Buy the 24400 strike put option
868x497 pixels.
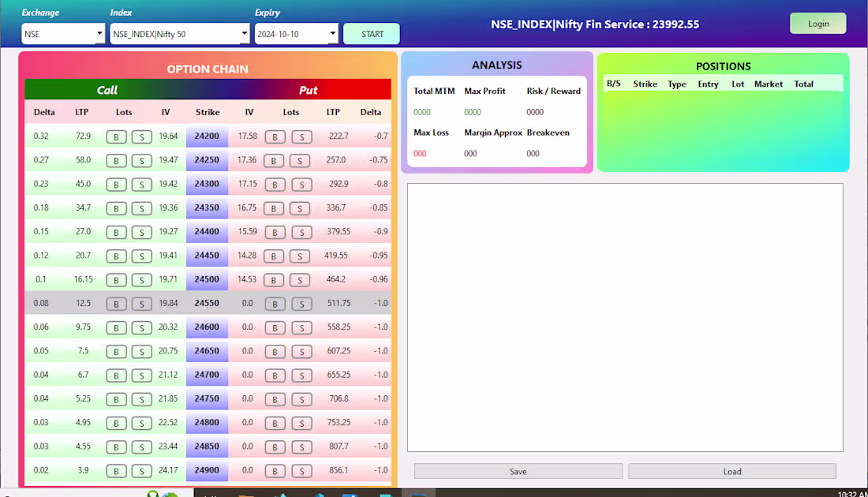[274, 232]
